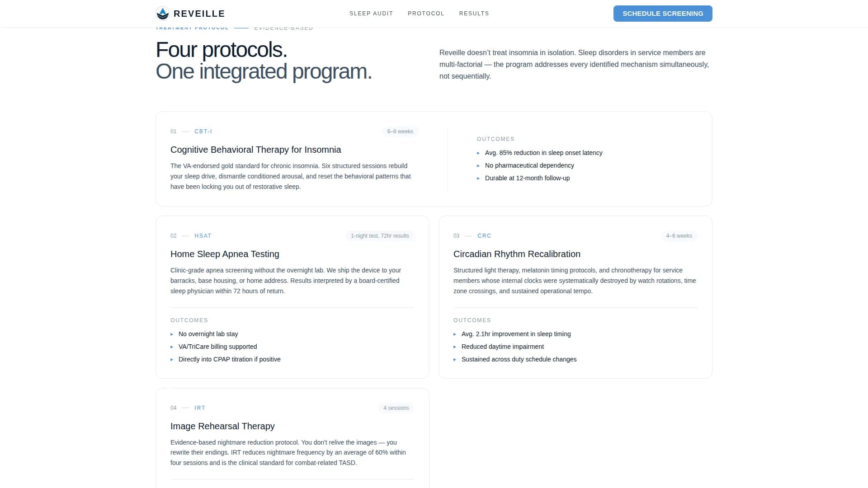This screenshot has width=868, height=488.
Task: Click the arrow icon by VA/TriCare billing supported
Action: (172, 347)
